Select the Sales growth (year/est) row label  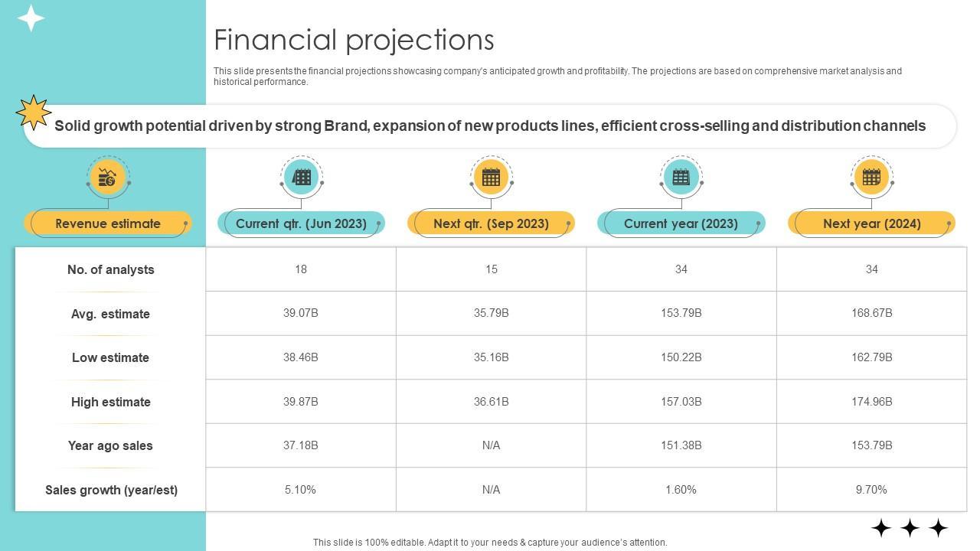[x=111, y=490]
